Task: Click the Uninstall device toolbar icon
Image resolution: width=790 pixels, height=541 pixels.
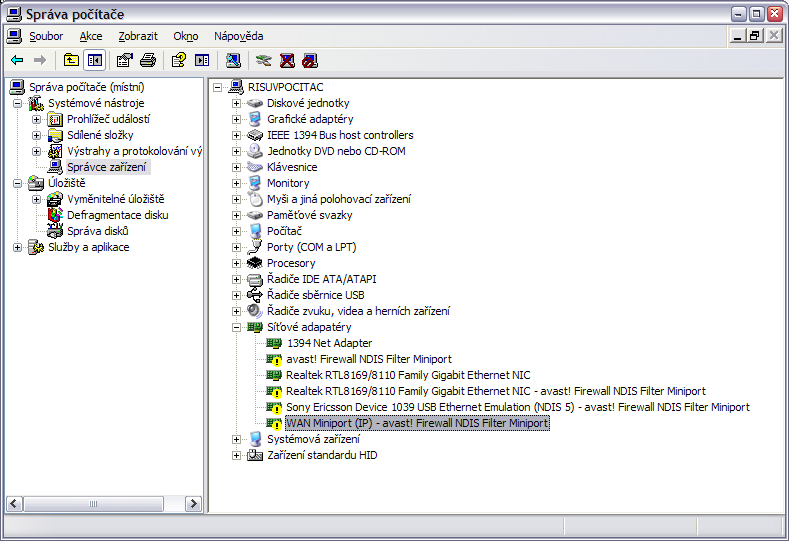Action: (287, 60)
